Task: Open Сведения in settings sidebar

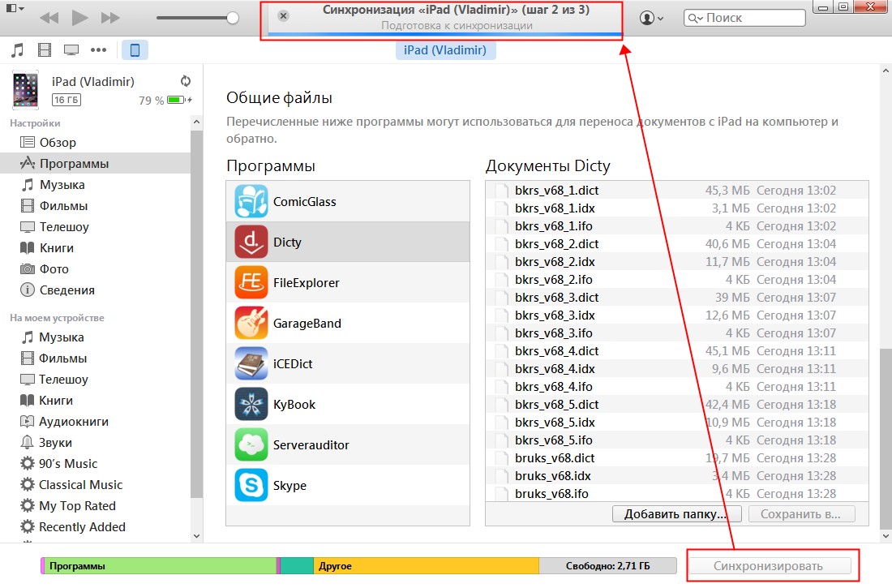Action: click(x=96, y=290)
